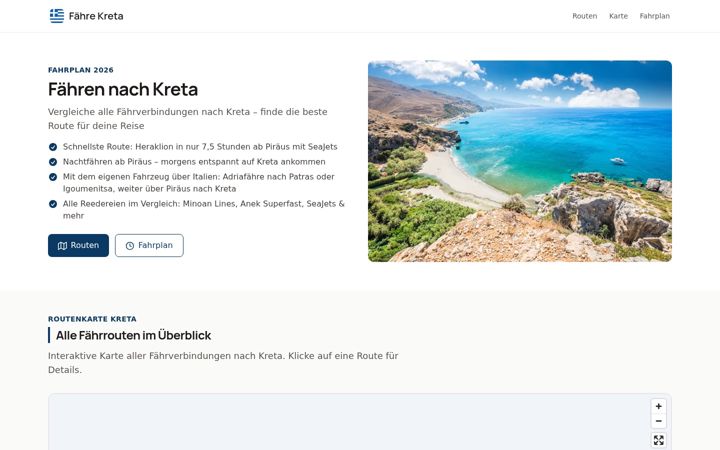Click the Crete beach hero photo
This screenshot has width=720, height=450.
tap(520, 161)
